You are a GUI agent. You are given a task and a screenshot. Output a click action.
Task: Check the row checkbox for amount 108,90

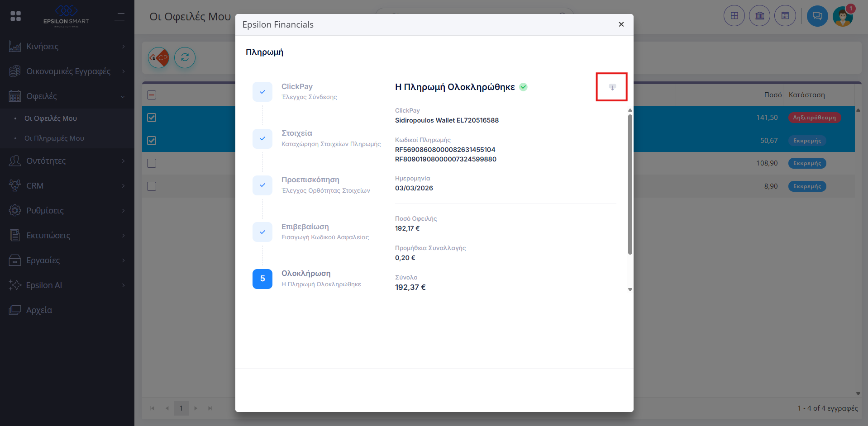pyautogui.click(x=152, y=163)
